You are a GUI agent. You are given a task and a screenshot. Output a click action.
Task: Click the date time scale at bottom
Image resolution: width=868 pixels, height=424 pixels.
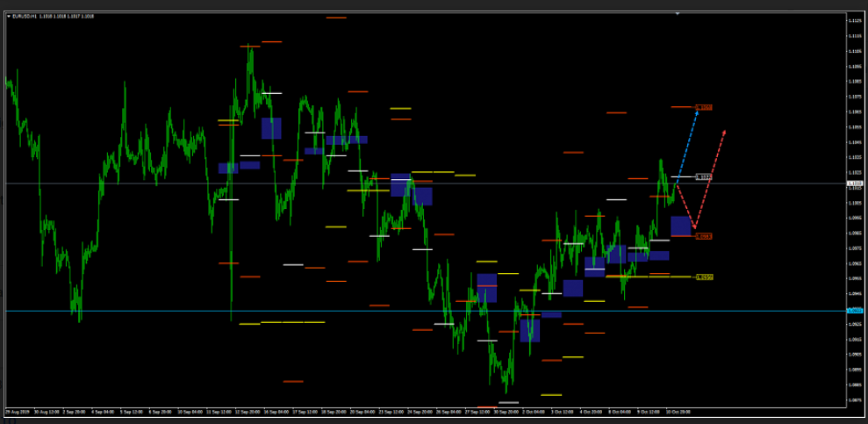click(x=351, y=411)
